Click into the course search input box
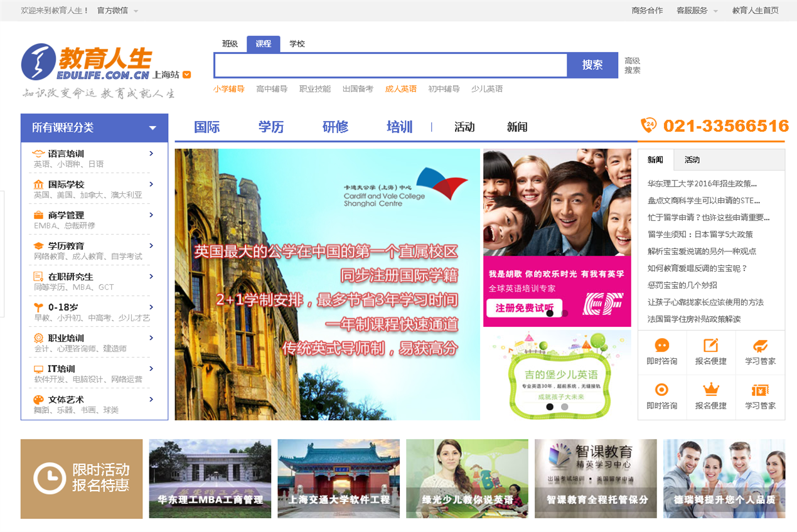 point(390,65)
